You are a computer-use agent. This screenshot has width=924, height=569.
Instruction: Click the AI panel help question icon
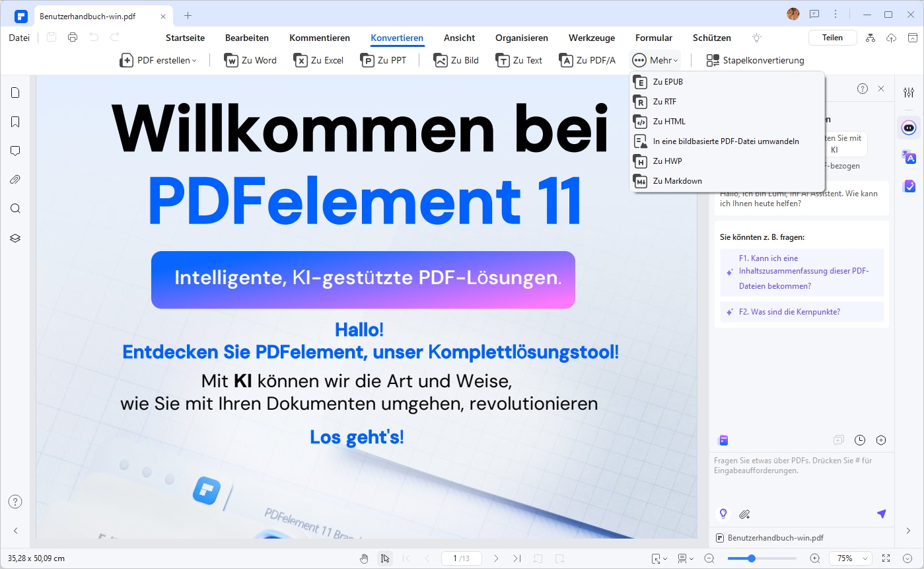863,89
